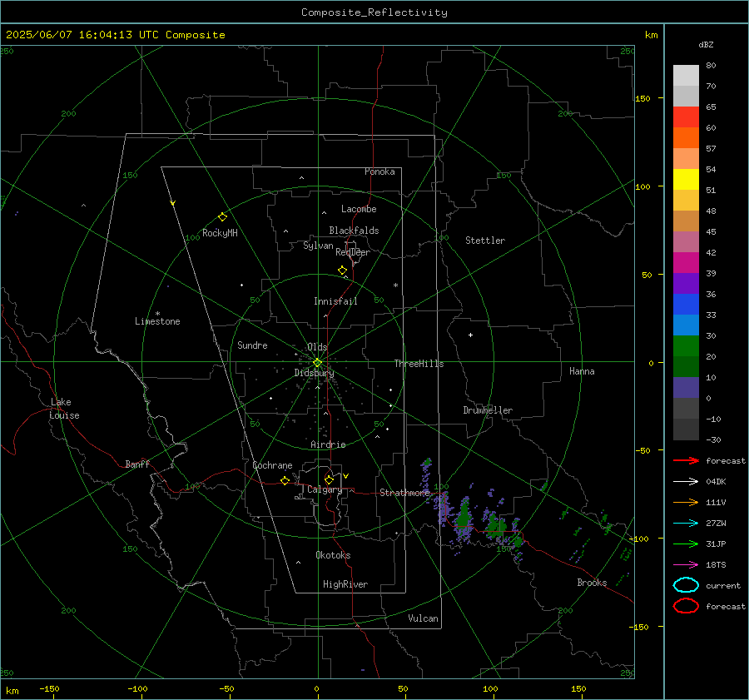
Task: Select the indigo 0-10 dBZ color swatch
Action: pos(686,388)
